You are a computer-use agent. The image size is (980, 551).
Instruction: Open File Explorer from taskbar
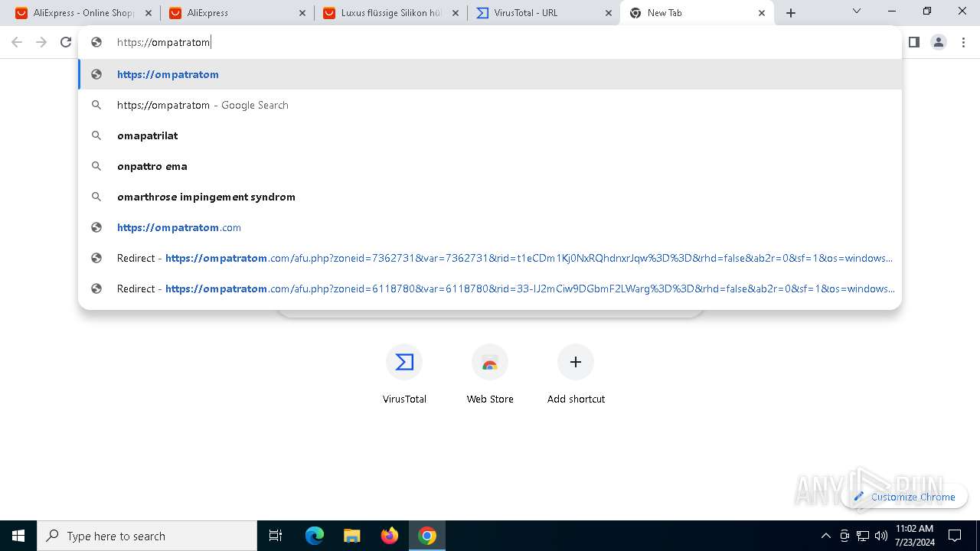[352, 536]
